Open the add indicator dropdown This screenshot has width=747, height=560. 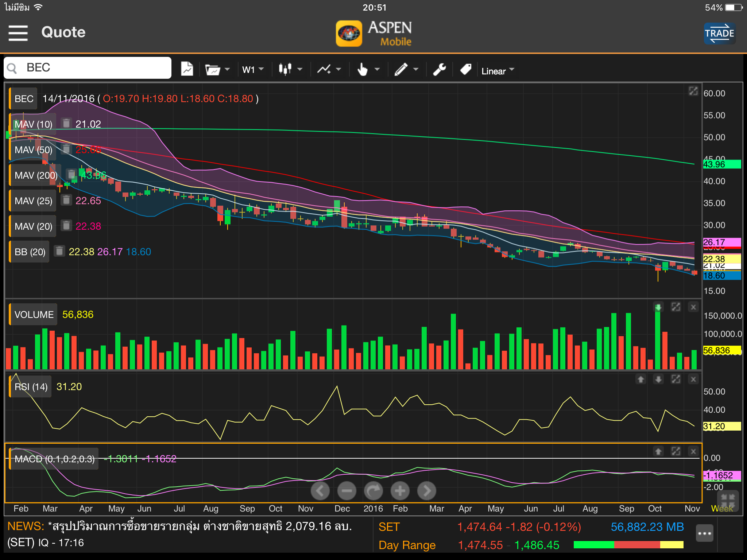point(329,69)
